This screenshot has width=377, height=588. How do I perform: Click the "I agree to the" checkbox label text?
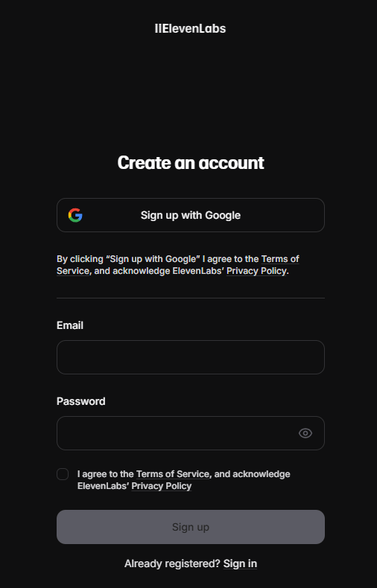point(106,474)
